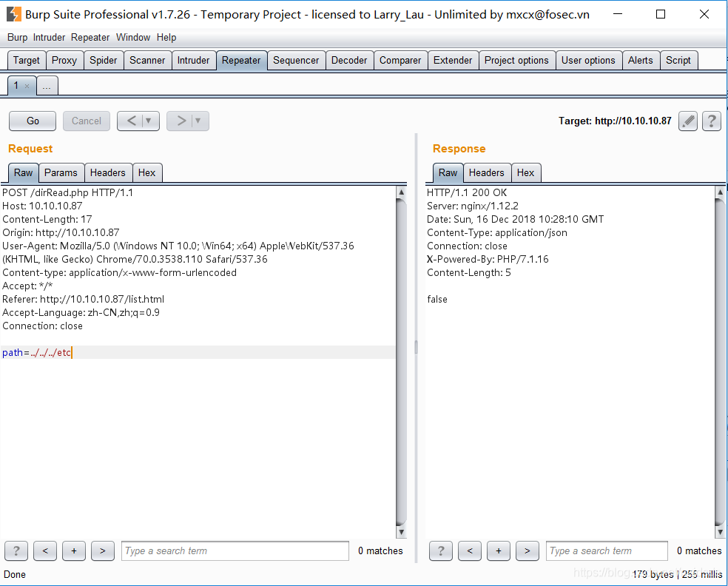Send the request with the Go button
728x586 pixels.
click(x=33, y=121)
